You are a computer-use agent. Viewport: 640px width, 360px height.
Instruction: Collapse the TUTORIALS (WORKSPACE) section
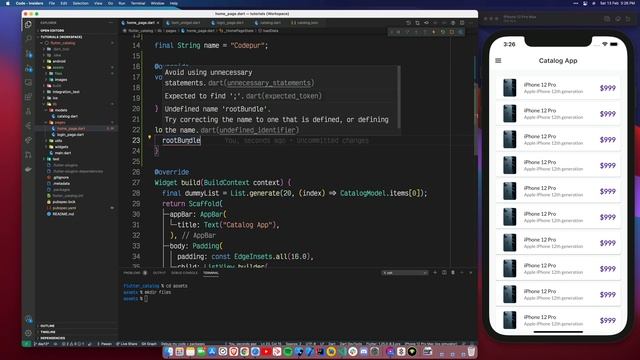click(78, 37)
